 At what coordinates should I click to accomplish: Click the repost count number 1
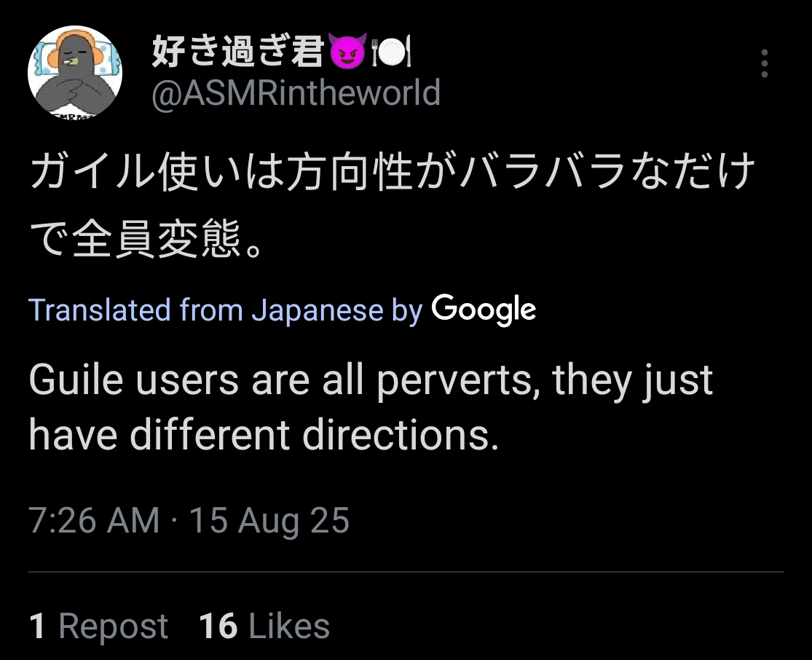point(36,626)
